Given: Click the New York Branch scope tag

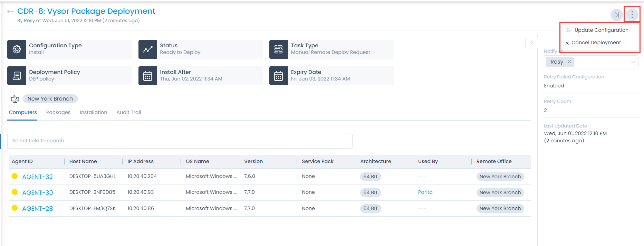Looking at the screenshot, I should (x=50, y=99).
